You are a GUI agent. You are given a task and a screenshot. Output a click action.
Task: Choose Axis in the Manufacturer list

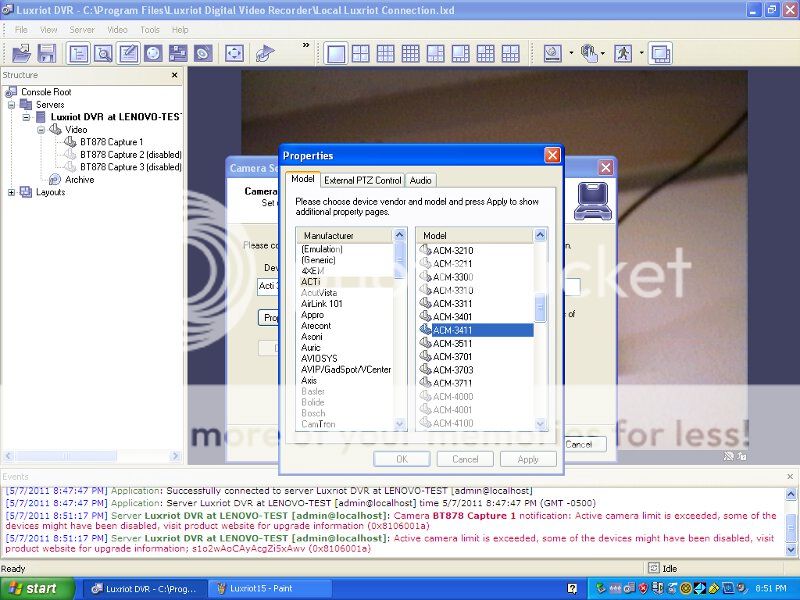[309, 380]
